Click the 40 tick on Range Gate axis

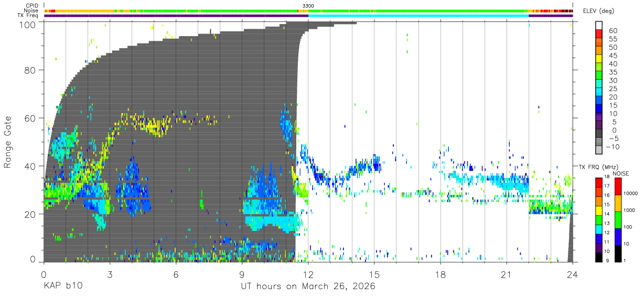tap(31, 166)
